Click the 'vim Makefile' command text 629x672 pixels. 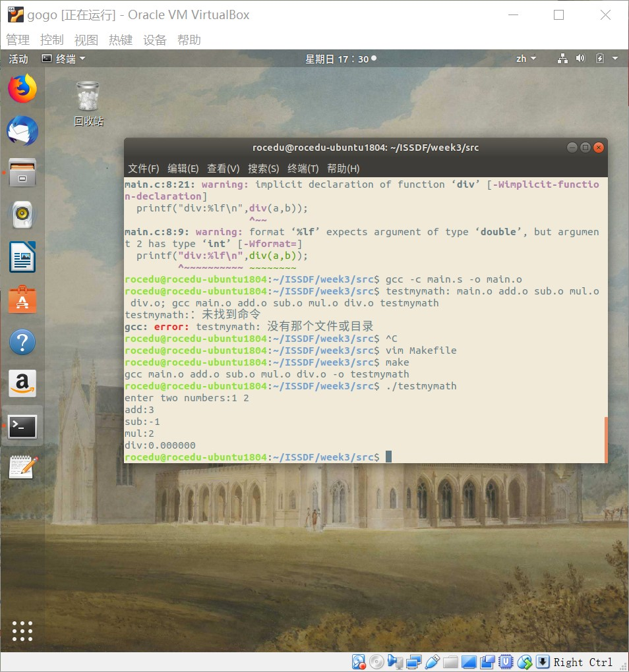(x=421, y=350)
